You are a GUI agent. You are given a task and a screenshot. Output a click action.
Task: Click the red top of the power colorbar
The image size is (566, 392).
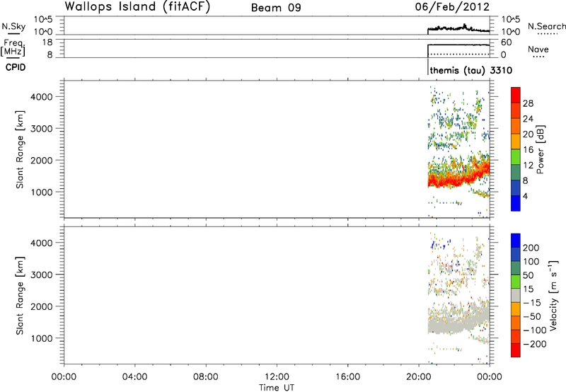516,95
